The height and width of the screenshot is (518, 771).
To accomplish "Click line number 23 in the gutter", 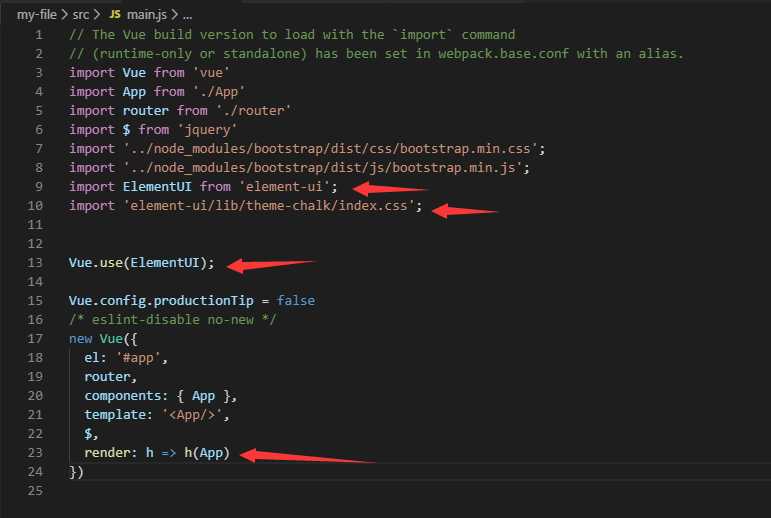I will pyautogui.click(x=35, y=453).
